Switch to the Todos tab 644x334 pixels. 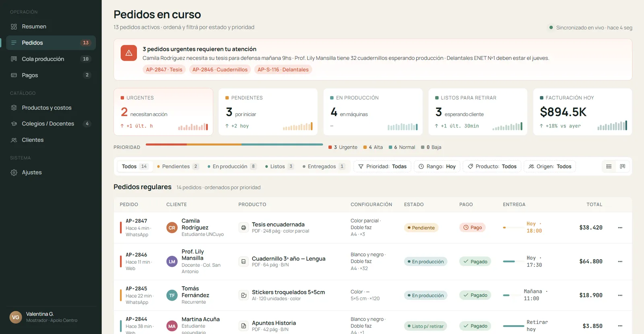click(135, 166)
